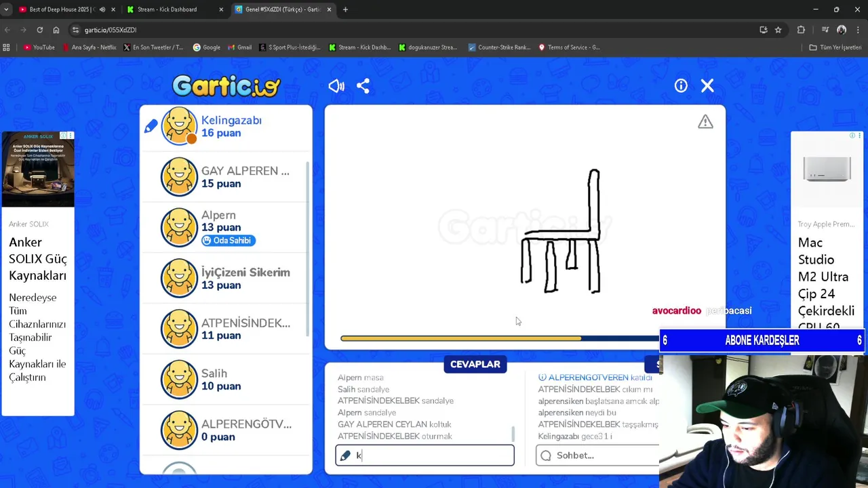
Task: Open Chrome profile avatar
Action: point(842,30)
